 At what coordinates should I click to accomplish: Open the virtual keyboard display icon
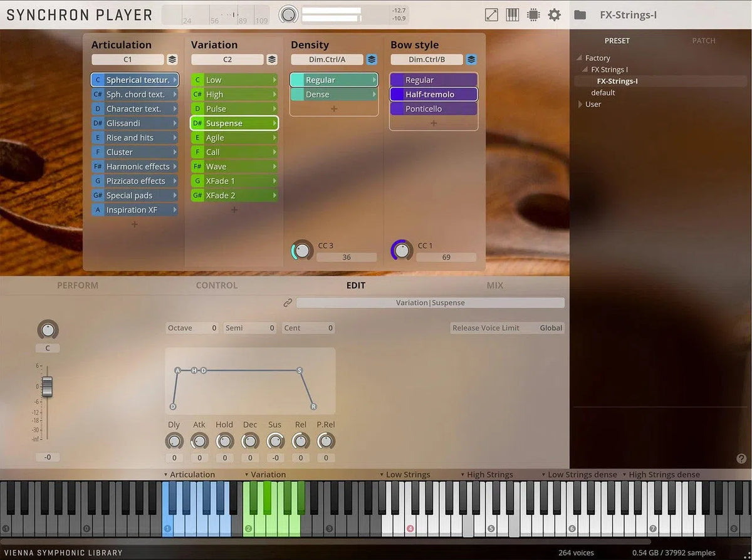(x=512, y=14)
